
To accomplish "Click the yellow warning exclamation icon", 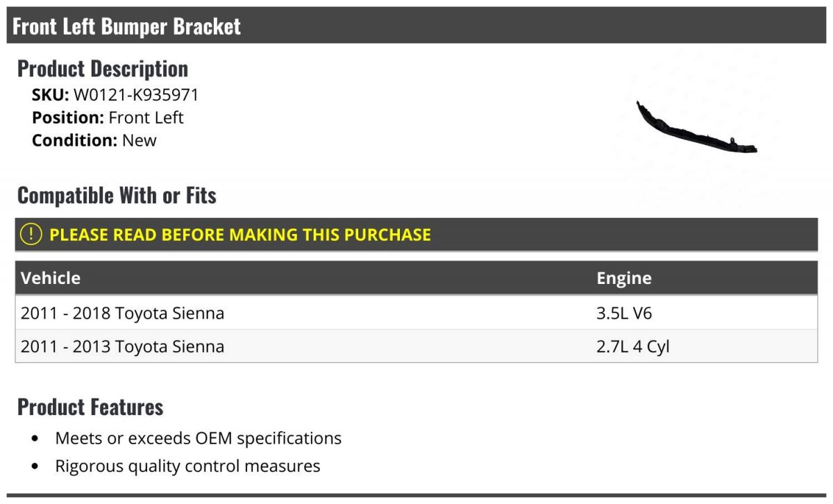I will pos(31,235).
